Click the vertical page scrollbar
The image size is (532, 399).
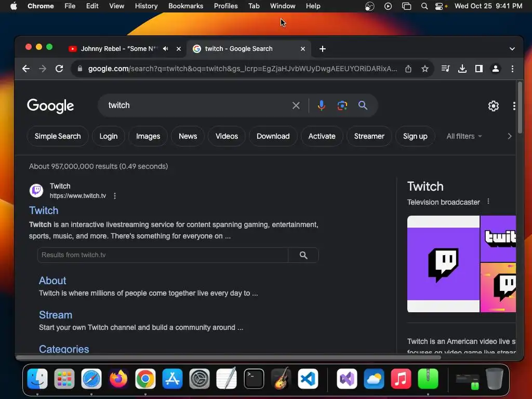point(520,108)
